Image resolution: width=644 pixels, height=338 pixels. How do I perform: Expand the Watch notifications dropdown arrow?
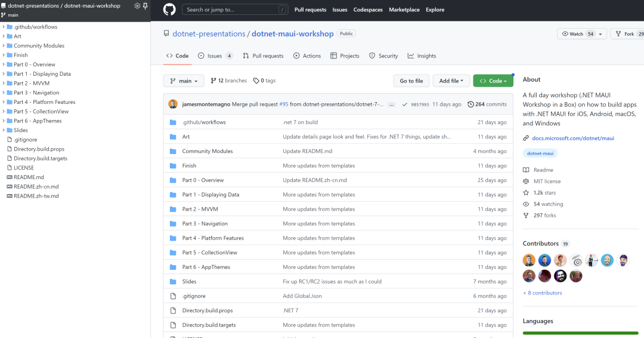click(600, 34)
